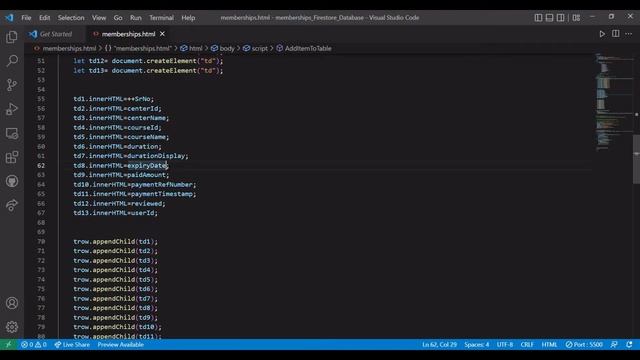The image size is (640, 360).
Task: Open the Search view in activity bar
Action: tap(12, 61)
